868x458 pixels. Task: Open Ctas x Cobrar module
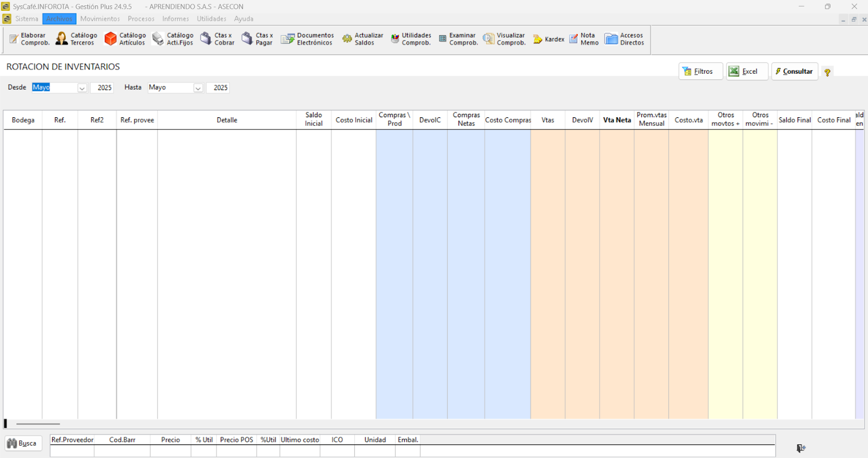[217, 39]
